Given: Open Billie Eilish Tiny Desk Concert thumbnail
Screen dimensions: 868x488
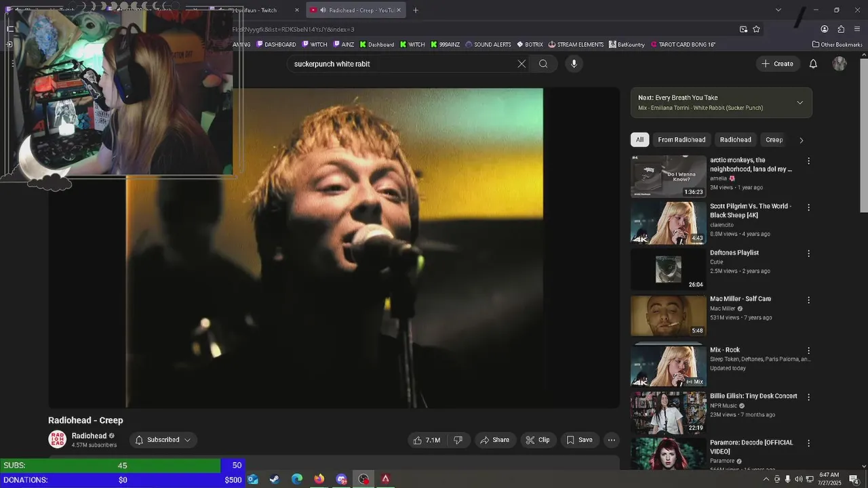Looking at the screenshot, I should pos(668,413).
